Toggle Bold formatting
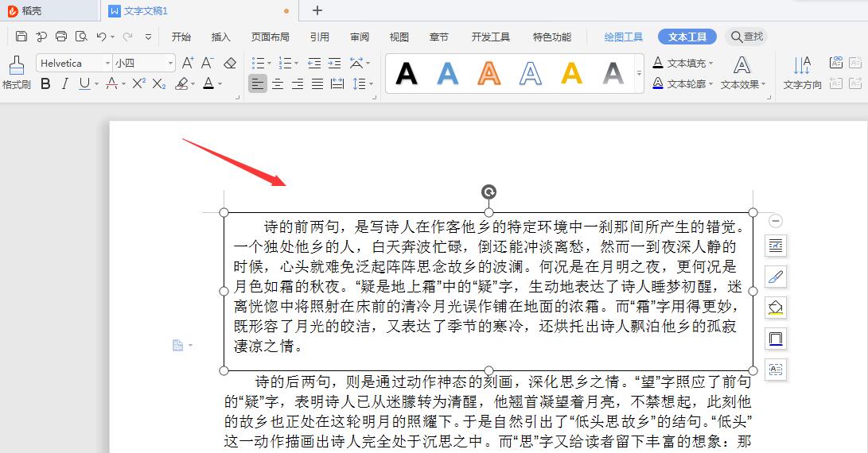This screenshot has height=453, width=868. (46, 83)
